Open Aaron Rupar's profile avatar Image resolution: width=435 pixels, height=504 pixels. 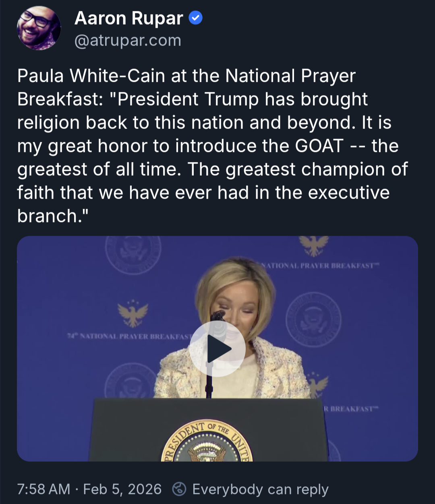coord(39,28)
